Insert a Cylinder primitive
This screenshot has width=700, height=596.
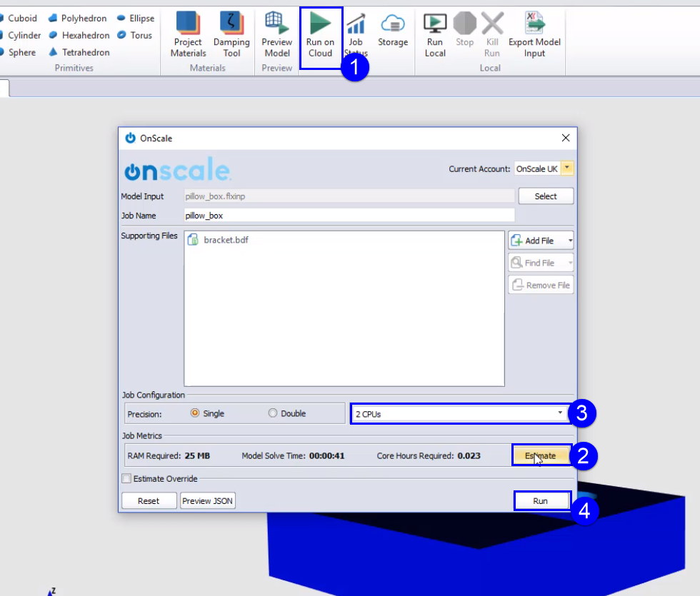point(21,35)
